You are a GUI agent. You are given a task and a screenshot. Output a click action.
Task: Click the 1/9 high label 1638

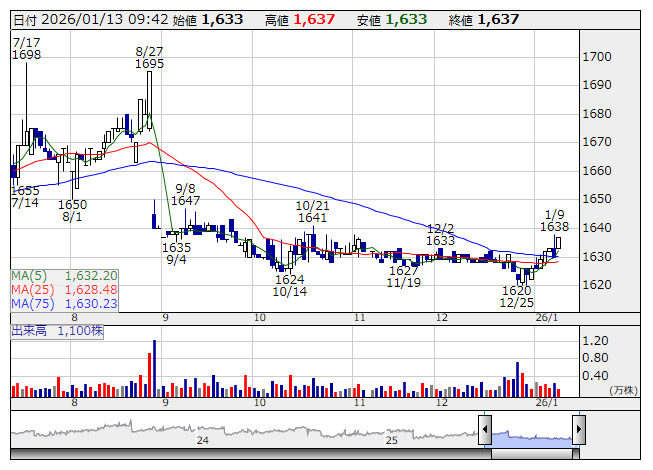(557, 227)
